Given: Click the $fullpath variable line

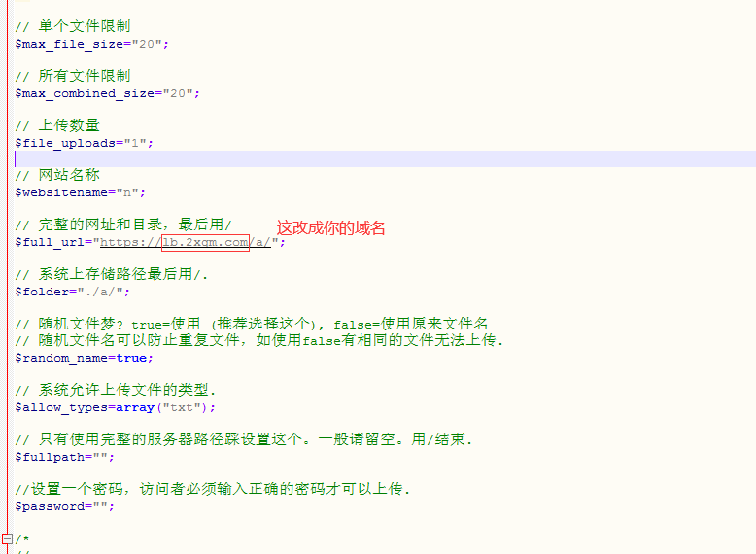Looking at the screenshot, I should [64, 457].
